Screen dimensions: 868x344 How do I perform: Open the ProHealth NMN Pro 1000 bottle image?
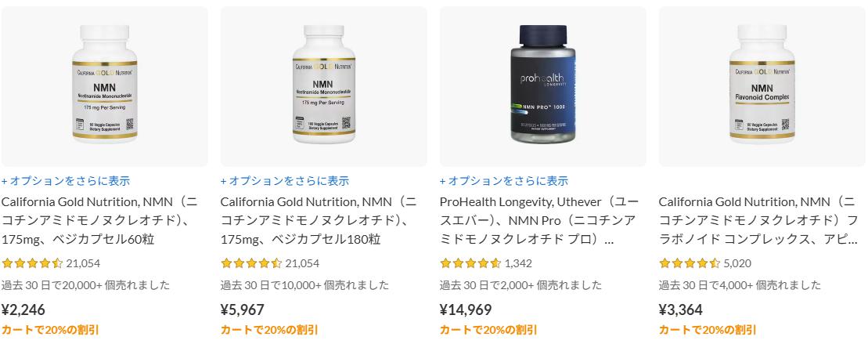[x=543, y=86]
